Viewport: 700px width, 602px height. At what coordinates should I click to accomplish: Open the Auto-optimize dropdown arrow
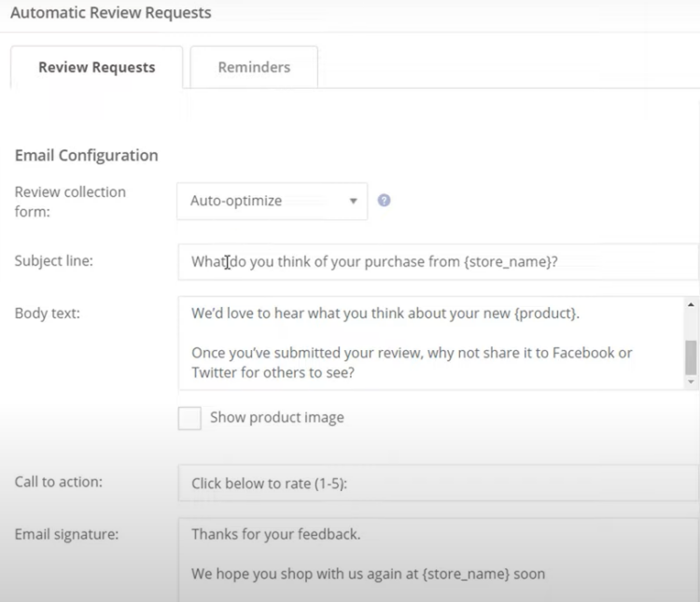tap(353, 201)
